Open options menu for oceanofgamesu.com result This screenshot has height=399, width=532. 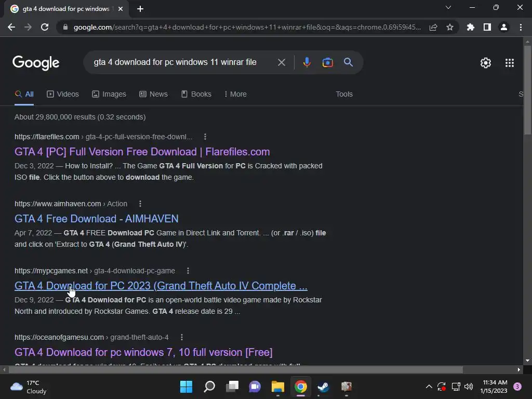coord(182,337)
